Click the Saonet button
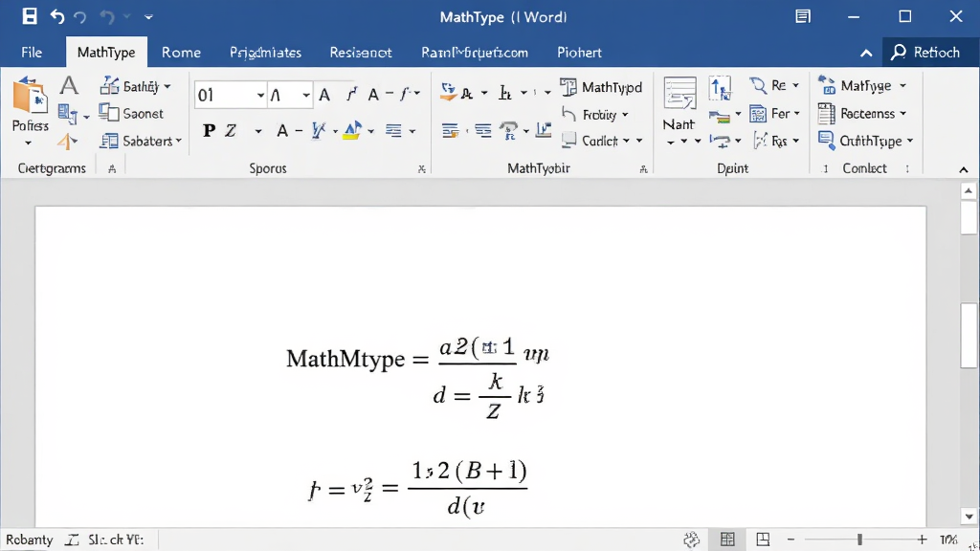This screenshot has height=551, width=980. [x=131, y=114]
